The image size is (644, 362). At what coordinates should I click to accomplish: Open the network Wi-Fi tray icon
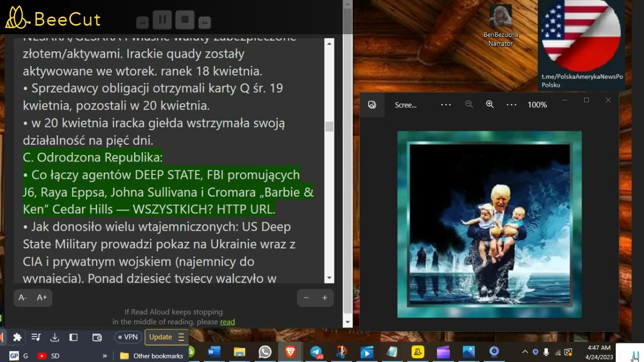pos(557,352)
